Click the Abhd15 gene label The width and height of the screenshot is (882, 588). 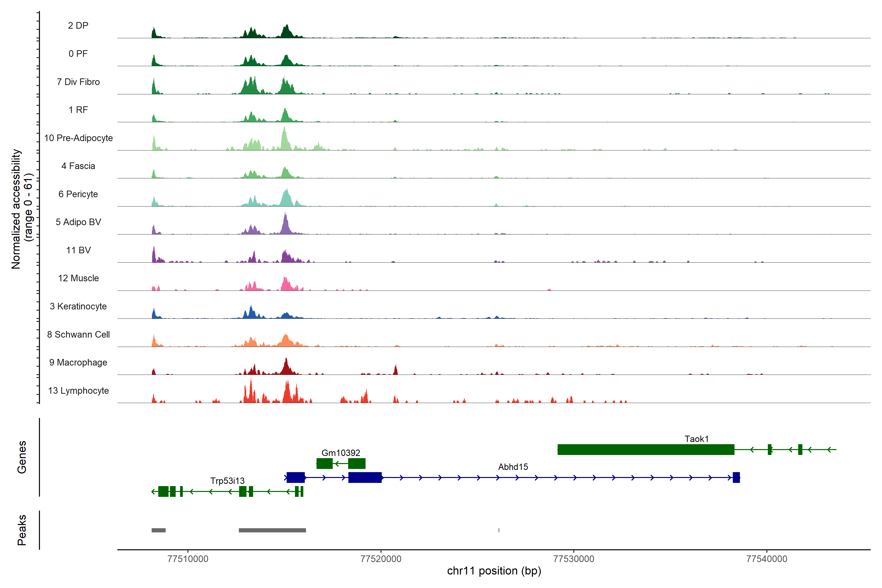[513, 467]
